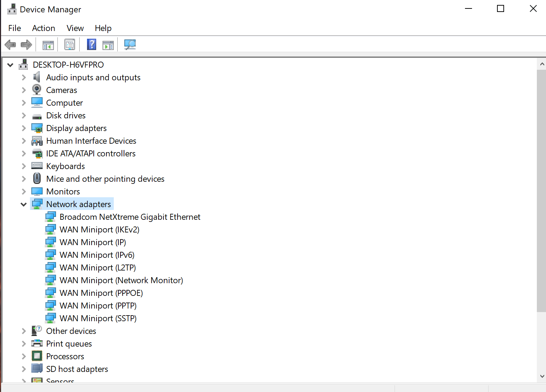Click the Broadcom NetXtreme adapter icon

click(50, 217)
